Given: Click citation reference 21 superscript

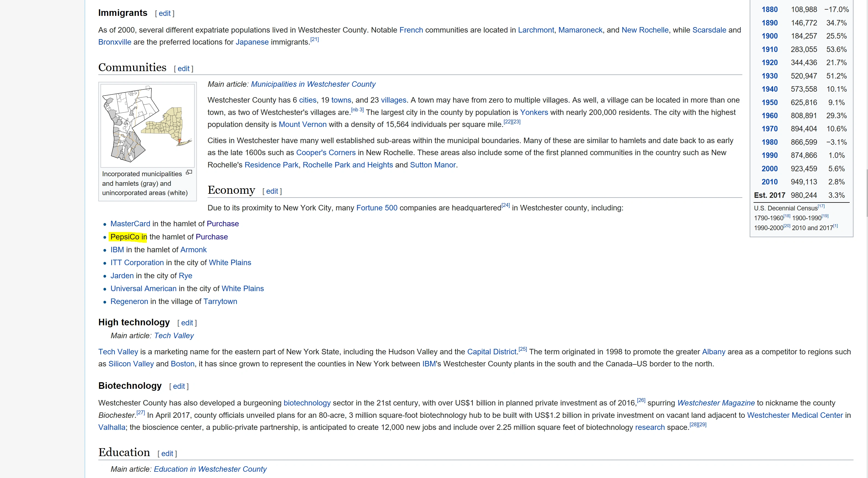Looking at the screenshot, I should pos(314,39).
